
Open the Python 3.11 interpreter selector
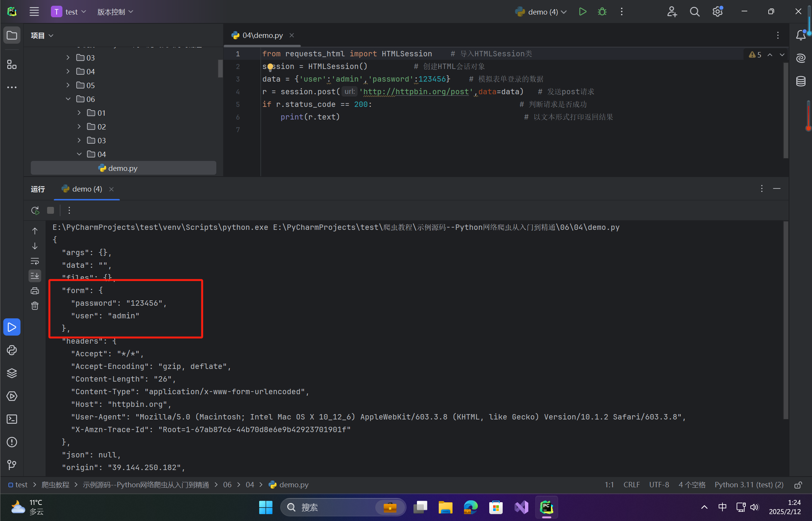[749, 485]
